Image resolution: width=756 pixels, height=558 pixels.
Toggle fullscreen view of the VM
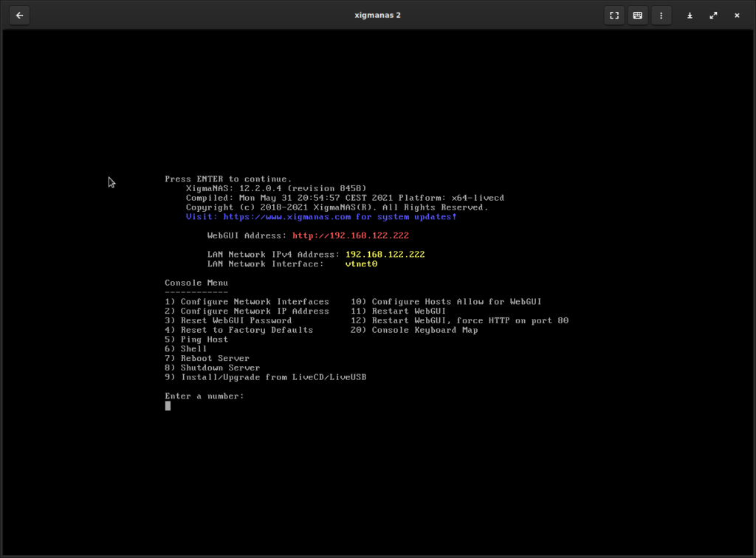coord(614,15)
